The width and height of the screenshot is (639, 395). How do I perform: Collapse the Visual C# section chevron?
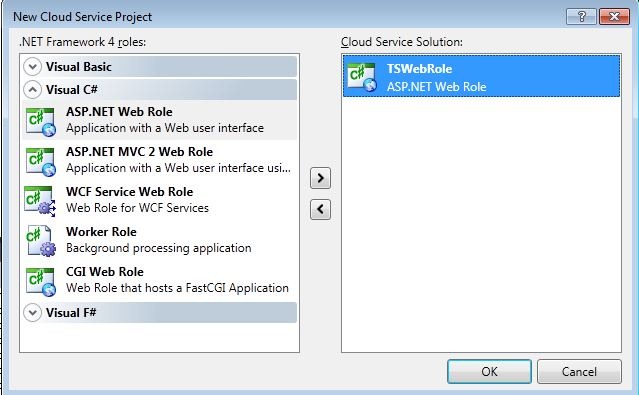coord(33,89)
